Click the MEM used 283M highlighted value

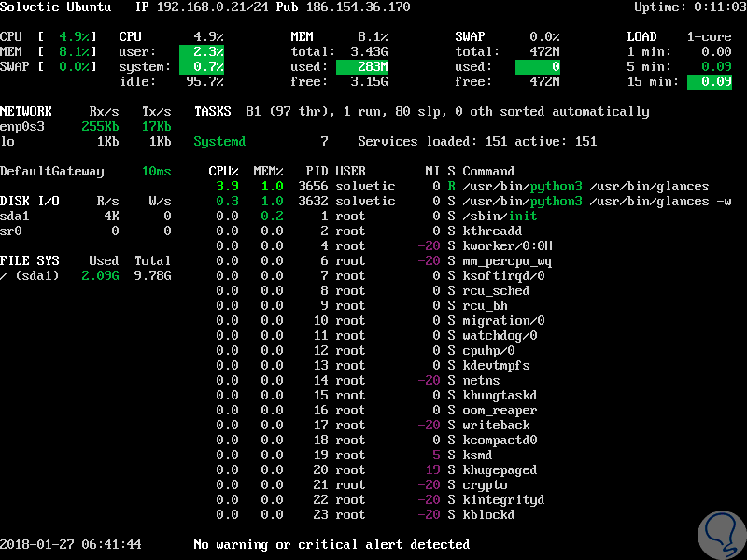coord(362,66)
